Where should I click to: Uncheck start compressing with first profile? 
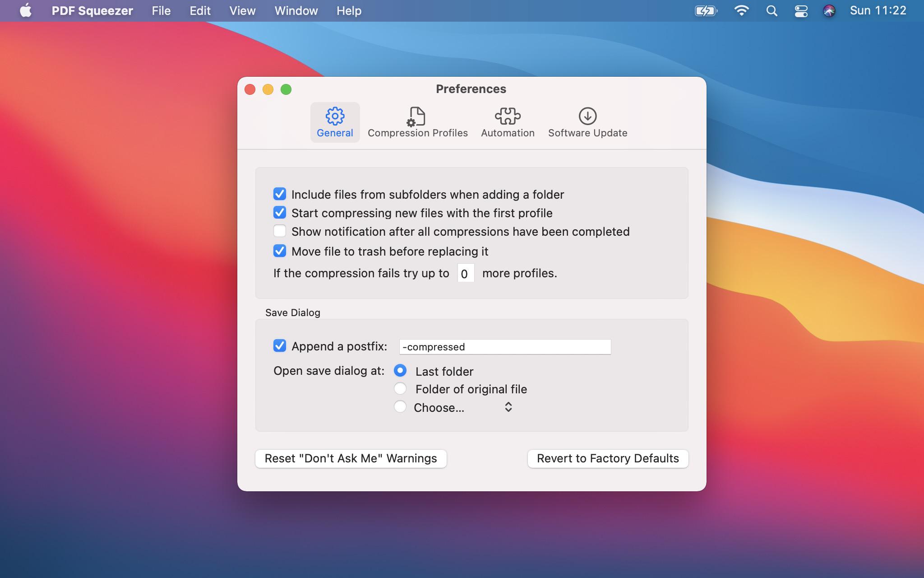pos(280,213)
